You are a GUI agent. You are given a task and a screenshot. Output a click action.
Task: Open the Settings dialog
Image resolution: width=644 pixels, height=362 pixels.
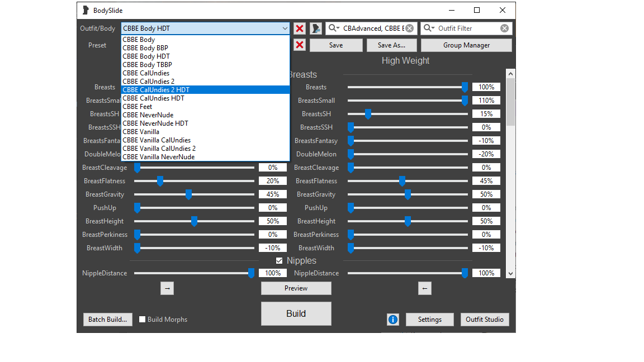[429, 320]
